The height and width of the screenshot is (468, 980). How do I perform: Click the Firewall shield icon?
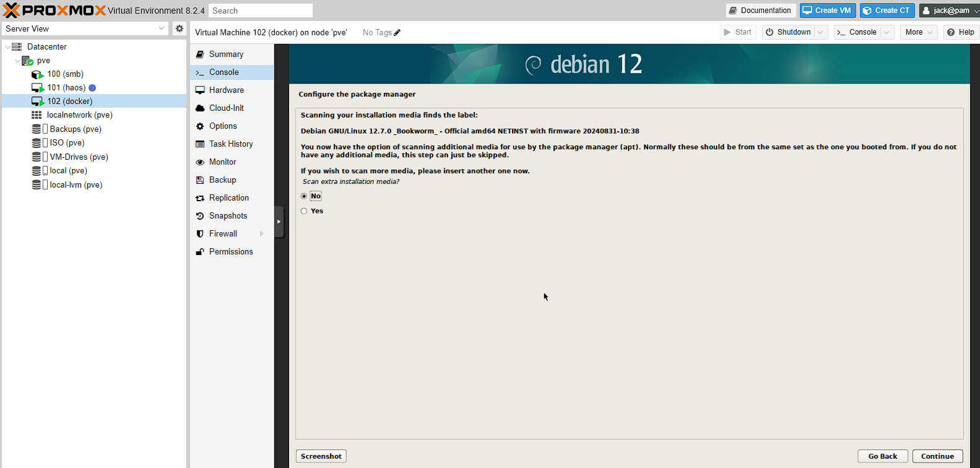[200, 234]
